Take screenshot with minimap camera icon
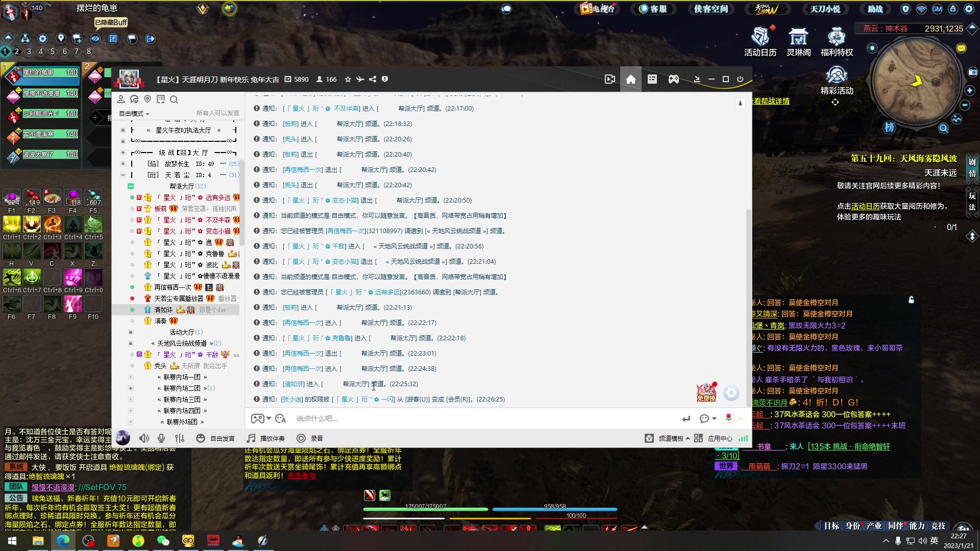The height and width of the screenshot is (551, 980). coord(973,72)
